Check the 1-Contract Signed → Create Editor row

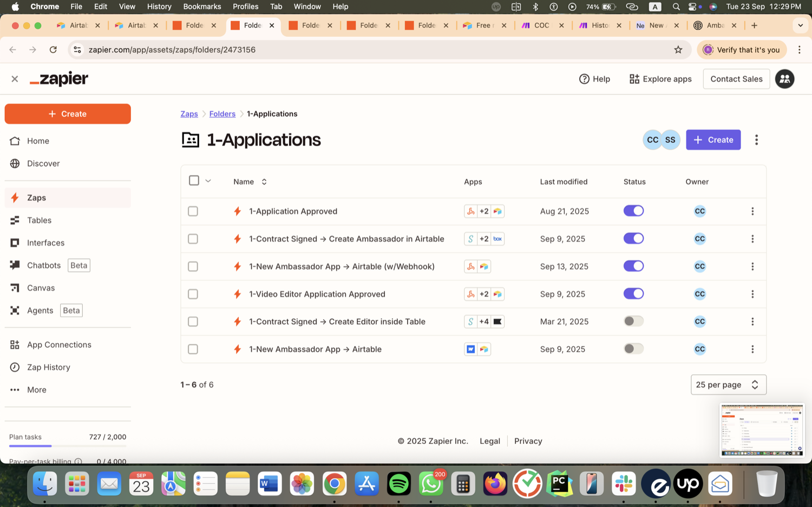[x=193, y=321]
